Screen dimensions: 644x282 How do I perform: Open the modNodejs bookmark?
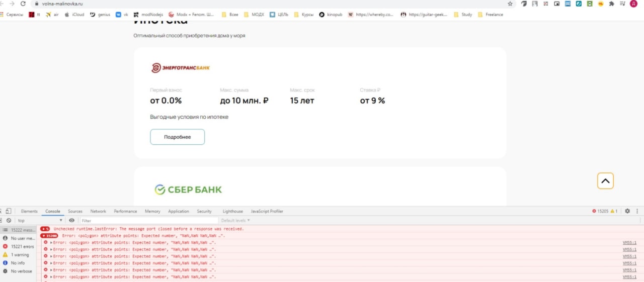point(148,15)
